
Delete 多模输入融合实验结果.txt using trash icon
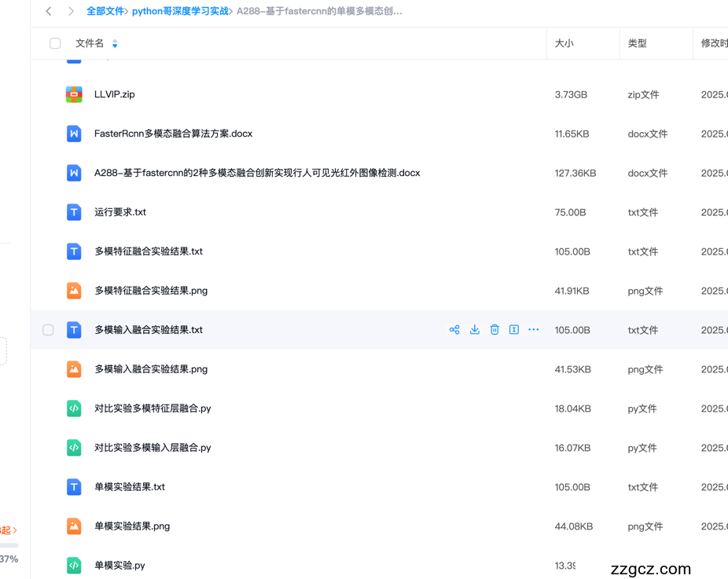pyautogui.click(x=495, y=329)
